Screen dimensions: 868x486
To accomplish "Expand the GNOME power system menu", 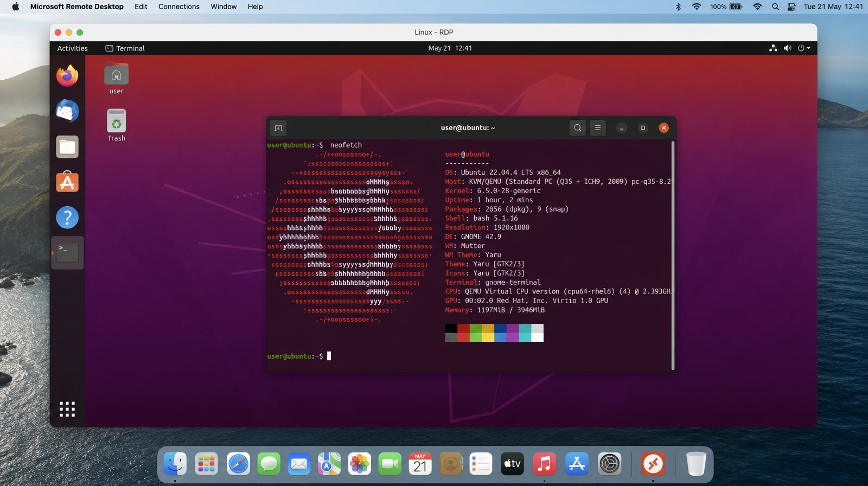I will (804, 48).
